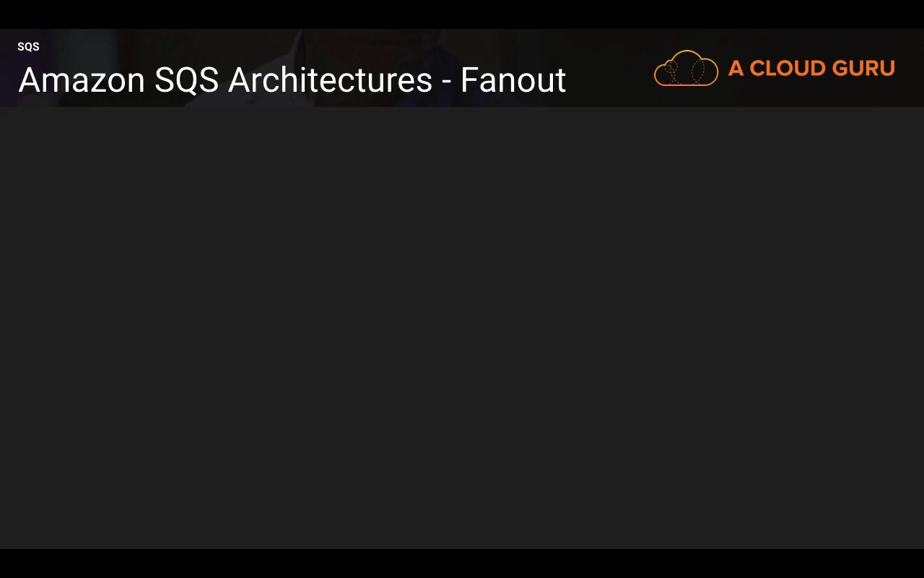Image resolution: width=924 pixels, height=578 pixels.
Task: Click the small SQS section label
Action: coord(28,47)
